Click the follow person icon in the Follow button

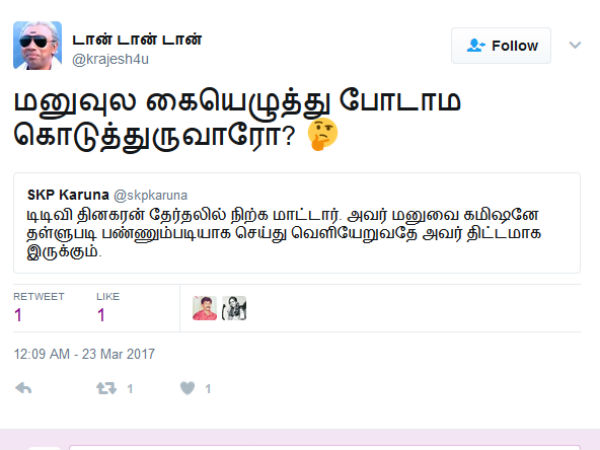pyautogui.click(x=476, y=46)
